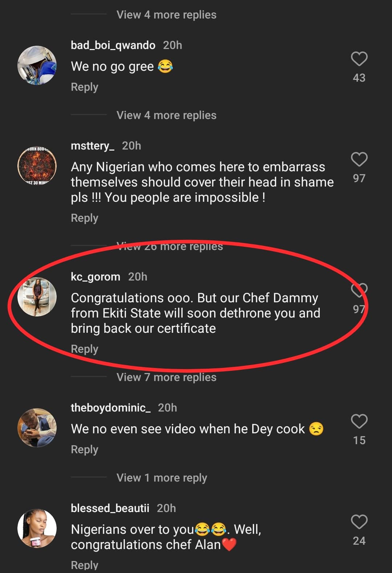Open blessed_beautii username link
Screen dimensions: 392x573
(110, 508)
